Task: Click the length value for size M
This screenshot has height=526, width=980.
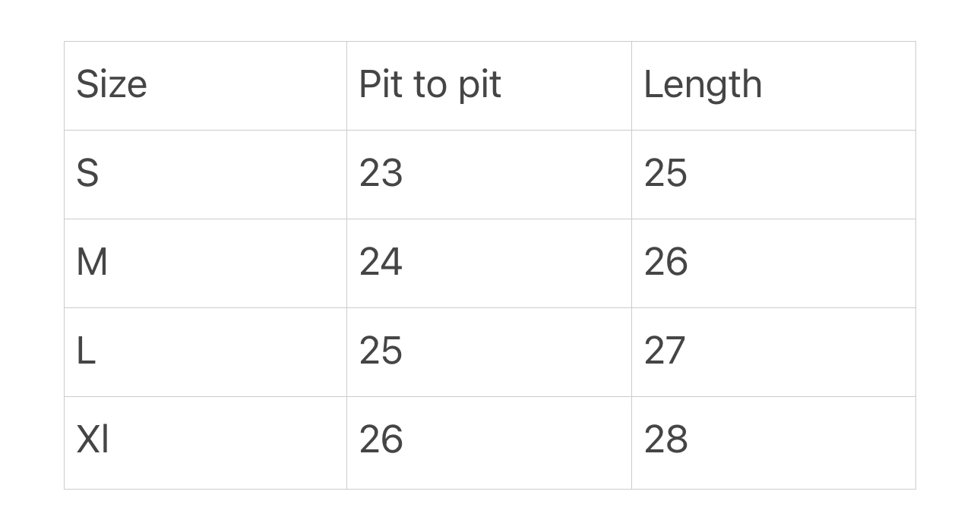Action: tap(665, 262)
